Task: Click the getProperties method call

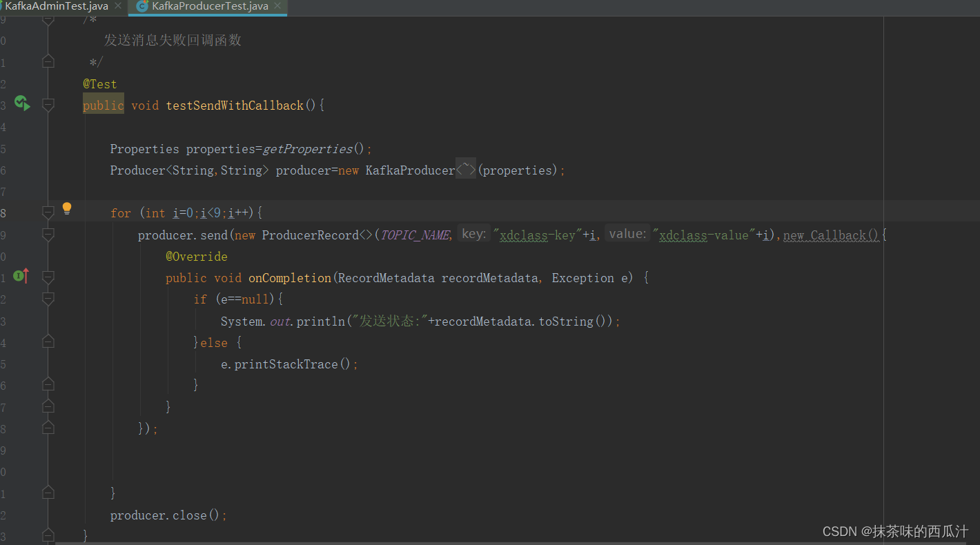Action: [x=307, y=149]
